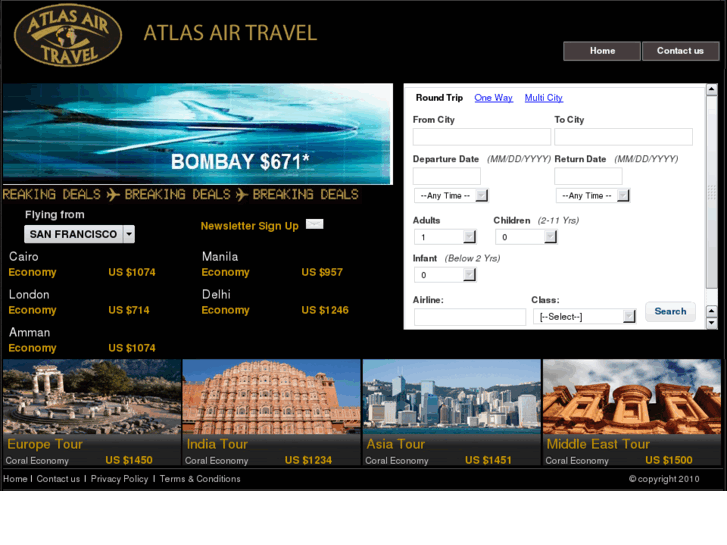The image size is (727, 545).
Task: Click the Atlas Air Travel logo
Action: (x=68, y=35)
